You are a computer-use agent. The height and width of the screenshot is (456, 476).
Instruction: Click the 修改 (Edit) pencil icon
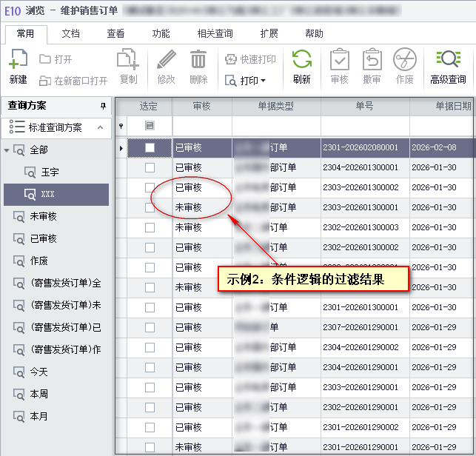pos(167,59)
